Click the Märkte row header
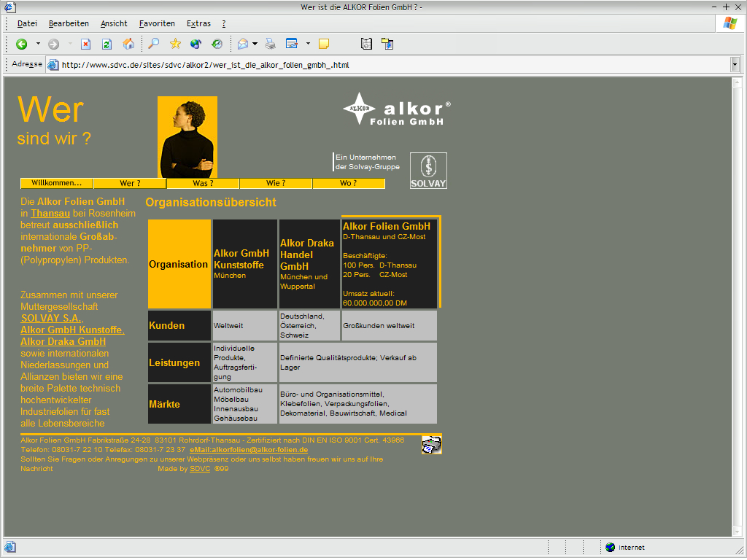747x560 pixels. pos(179,404)
